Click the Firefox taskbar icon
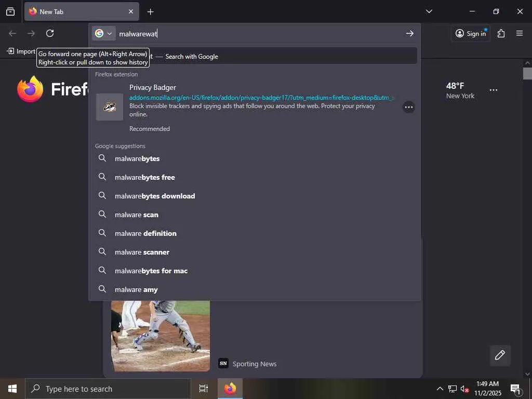 pos(230,389)
